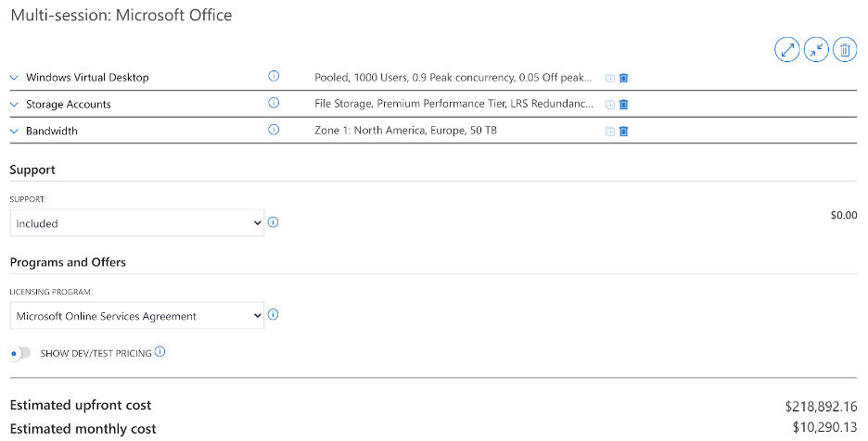The height and width of the screenshot is (441, 868).
Task: Click the expand all circular button
Action: point(787,50)
